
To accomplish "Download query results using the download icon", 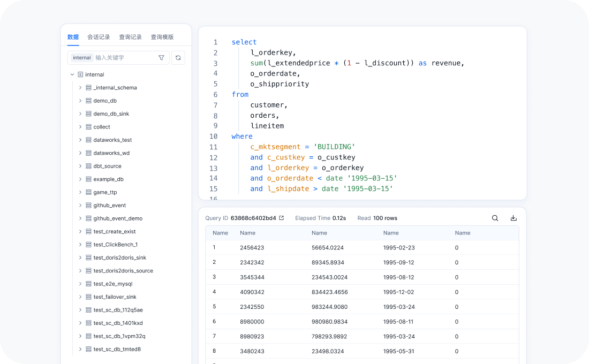I will point(514,218).
